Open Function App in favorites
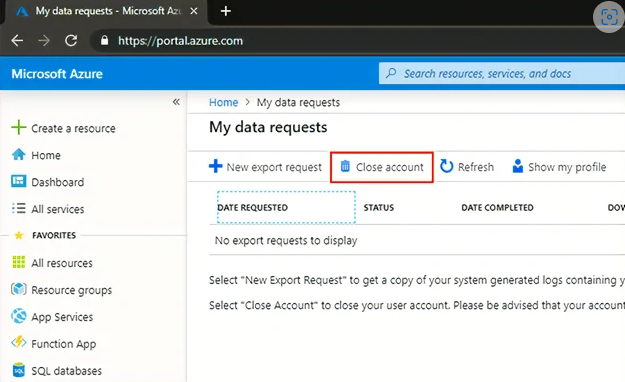 click(54, 344)
